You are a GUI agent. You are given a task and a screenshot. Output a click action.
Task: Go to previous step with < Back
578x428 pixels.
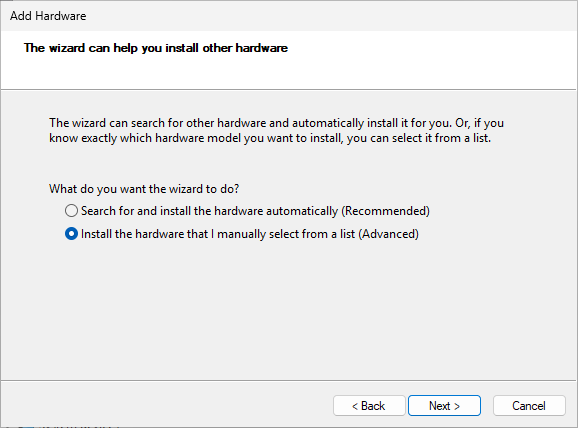tap(369, 406)
